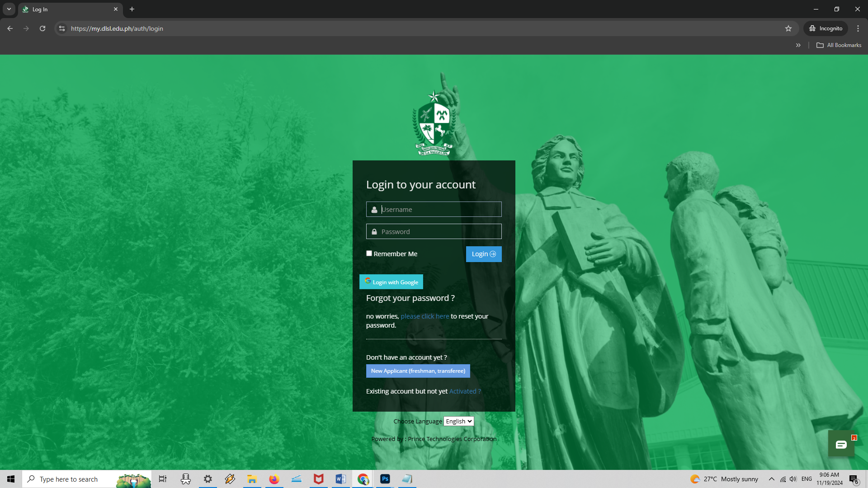Open Photoshop from the taskbar
Screen dimensions: 868x488
(385, 479)
